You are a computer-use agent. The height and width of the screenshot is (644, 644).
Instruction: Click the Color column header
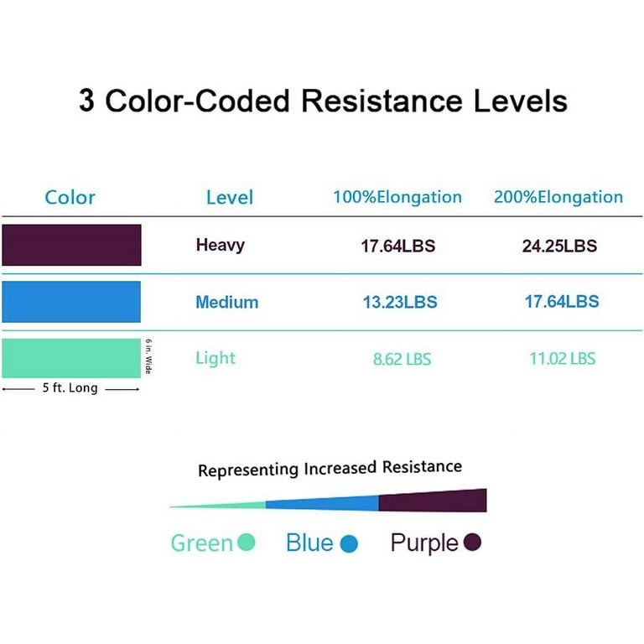tap(70, 198)
